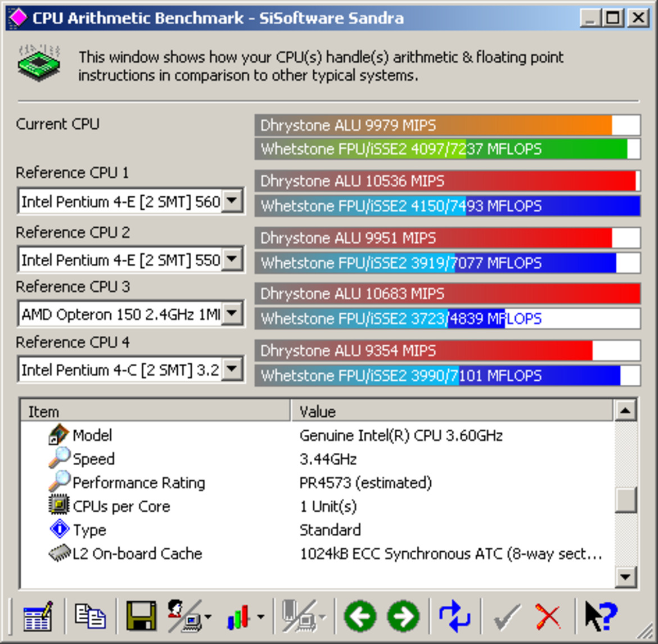
Task: Expand the Reference CPU 2 dropdown arrow
Action: pos(232,260)
